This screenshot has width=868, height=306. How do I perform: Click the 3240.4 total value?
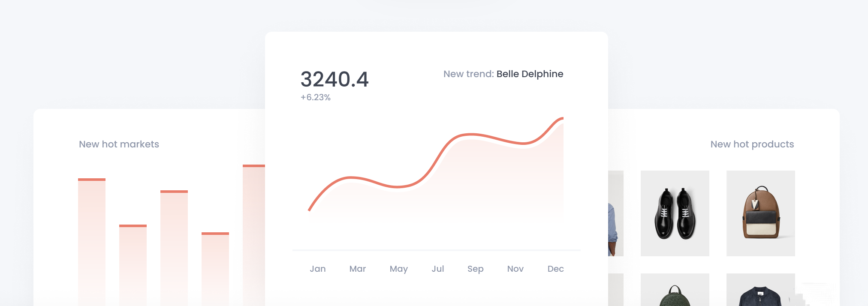point(335,79)
